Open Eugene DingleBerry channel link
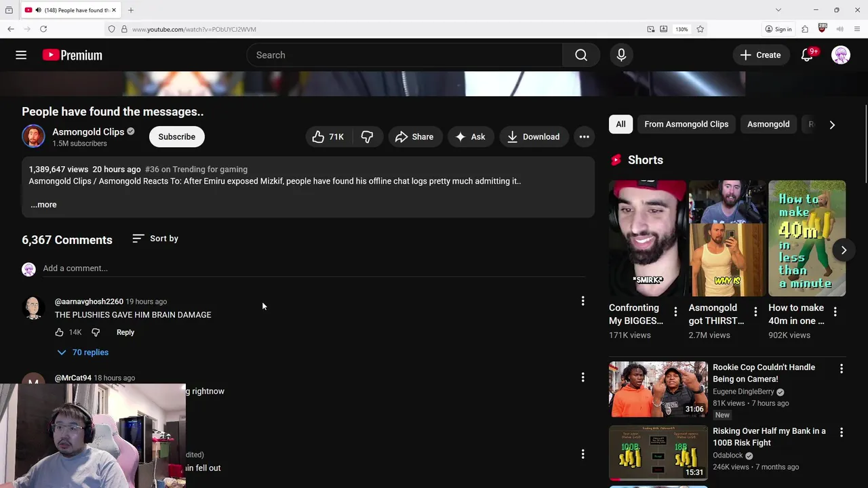This screenshot has width=868, height=488. [x=743, y=392]
